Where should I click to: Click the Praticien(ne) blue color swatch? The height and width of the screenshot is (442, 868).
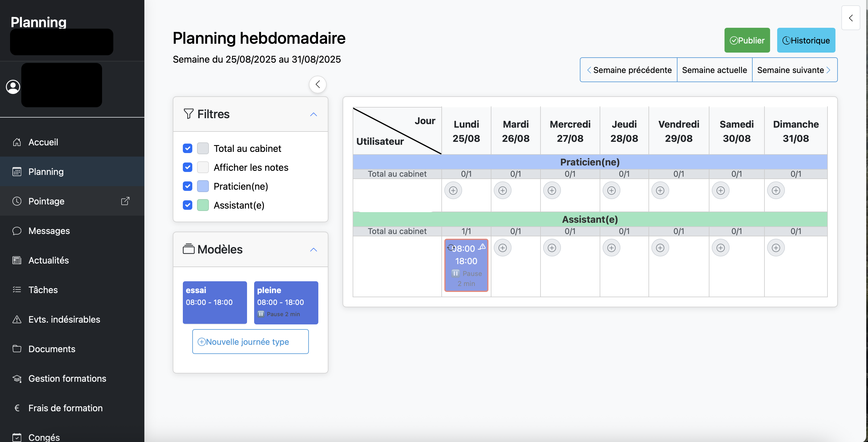203,186
